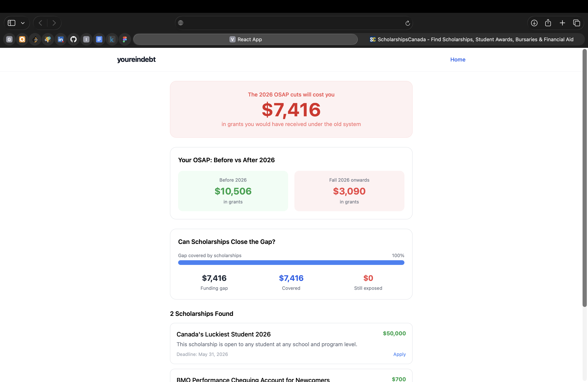This screenshot has height=382, width=588.
Task: Toggle the browser sidebar
Action: 12,23
